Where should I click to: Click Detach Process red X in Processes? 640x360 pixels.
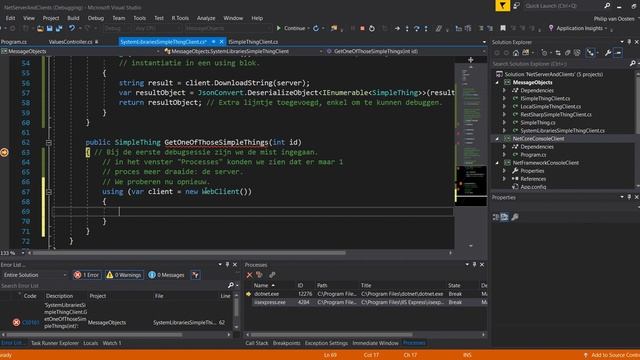pyautogui.click(x=249, y=275)
